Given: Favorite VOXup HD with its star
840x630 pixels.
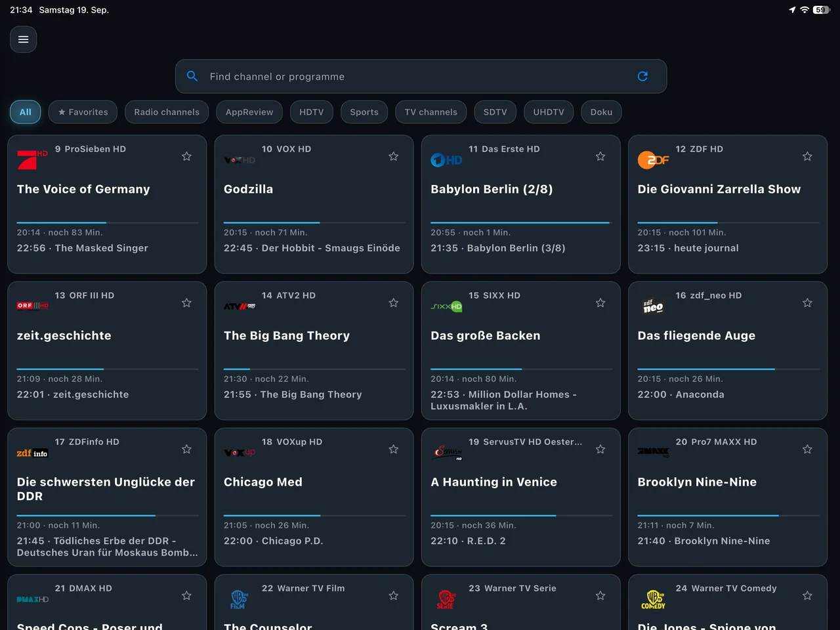Looking at the screenshot, I should coord(394,449).
